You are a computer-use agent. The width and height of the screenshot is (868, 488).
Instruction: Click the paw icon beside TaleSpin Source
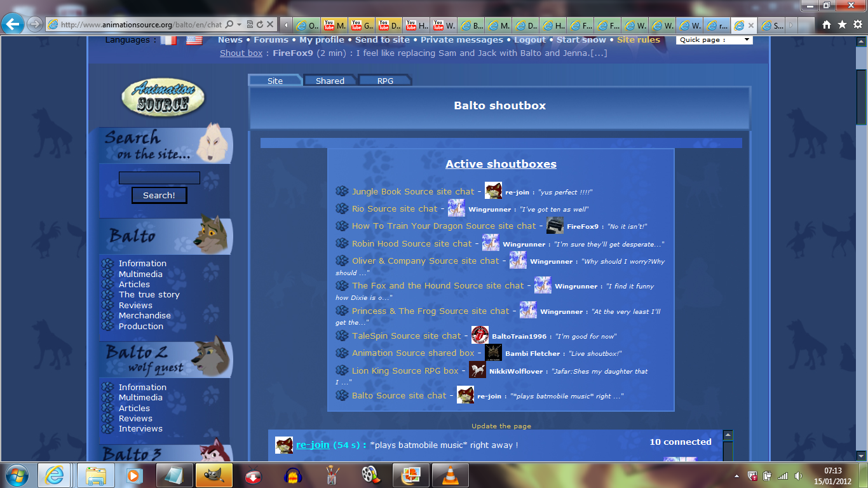(x=342, y=335)
